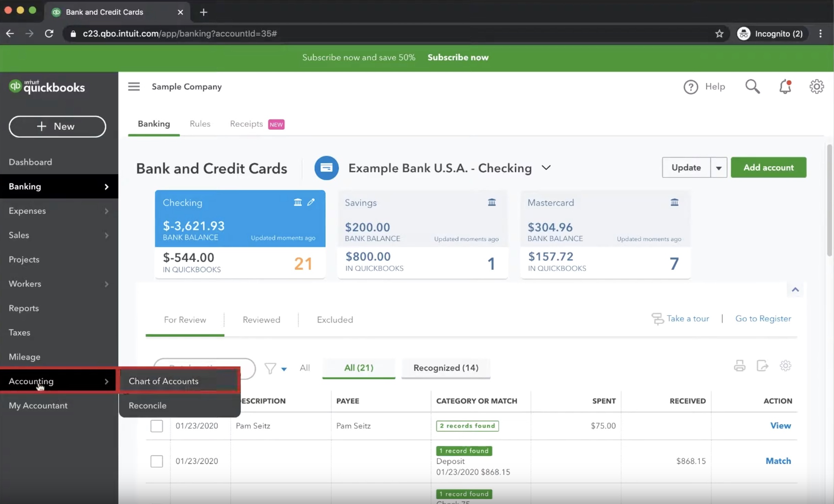Click the Help icon in the header
Image resolution: width=834 pixels, height=504 pixels.
(x=690, y=87)
